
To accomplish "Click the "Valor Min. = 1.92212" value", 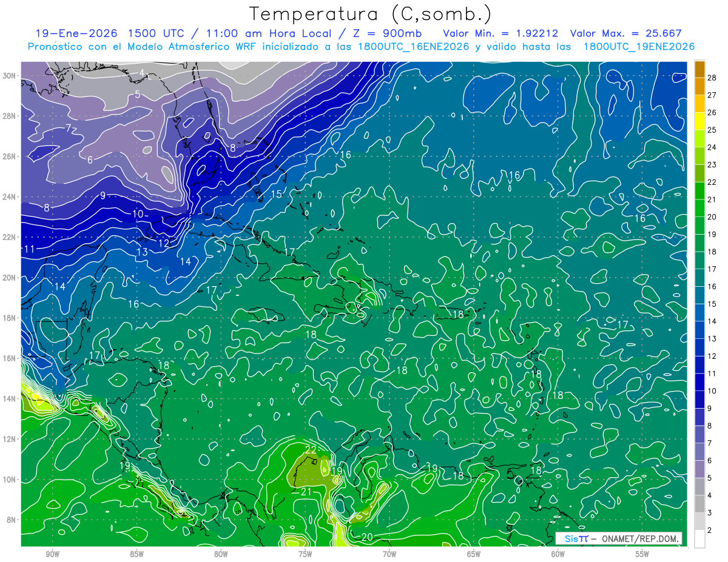I will 500,33.
